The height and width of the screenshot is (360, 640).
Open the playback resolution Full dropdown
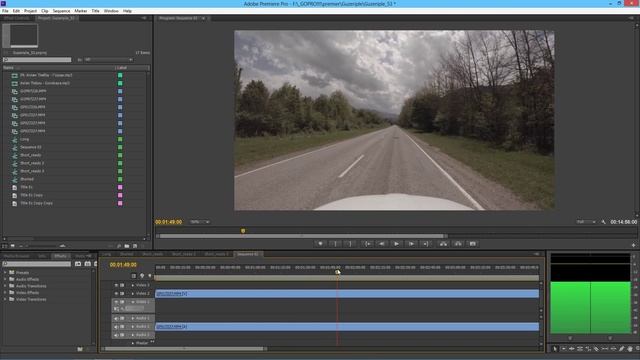pyautogui.click(x=586, y=222)
